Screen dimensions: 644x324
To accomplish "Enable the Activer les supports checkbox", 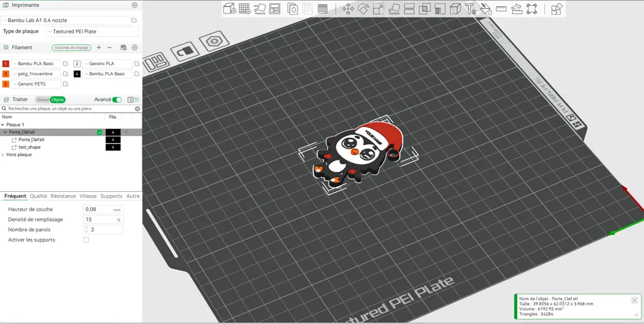I will coord(86,240).
